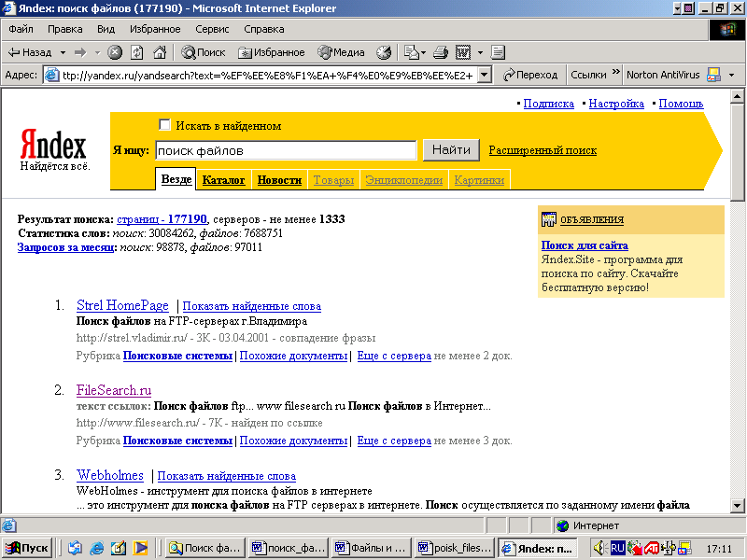Open the FileSearch.ru result

pyautogui.click(x=114, y=390)
